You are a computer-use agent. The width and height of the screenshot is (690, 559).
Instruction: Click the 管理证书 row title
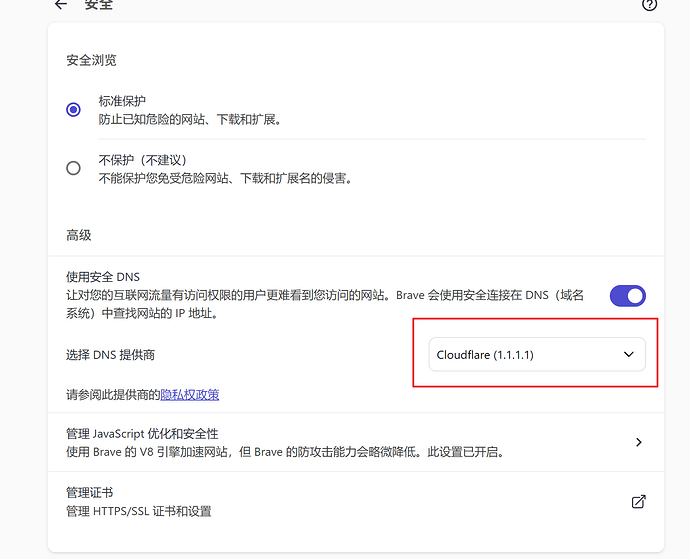pyautogui.click(x=90, y=492)
